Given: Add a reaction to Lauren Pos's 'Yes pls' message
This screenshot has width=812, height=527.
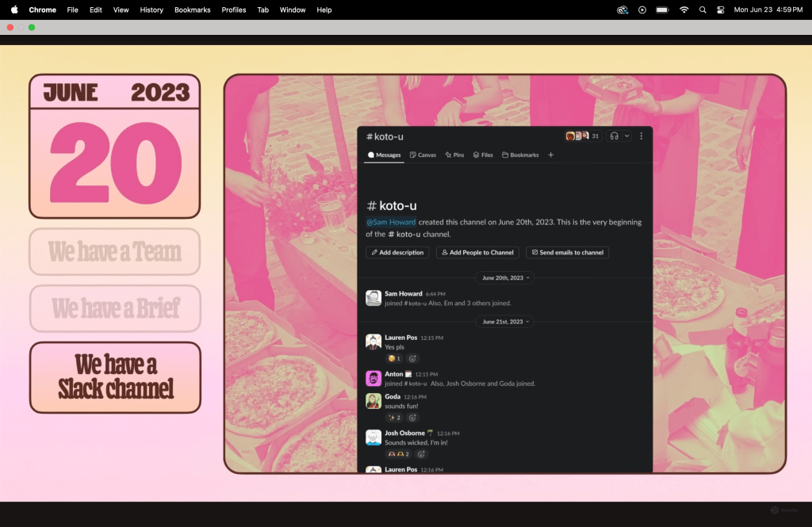Looking at the screenshot, I should coord(412,358).
